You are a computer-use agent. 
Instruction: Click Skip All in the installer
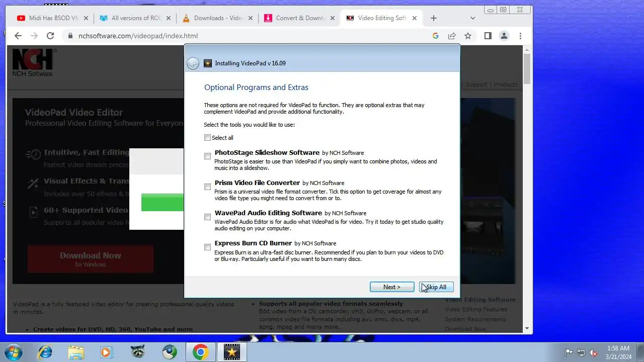click(436, 287)
